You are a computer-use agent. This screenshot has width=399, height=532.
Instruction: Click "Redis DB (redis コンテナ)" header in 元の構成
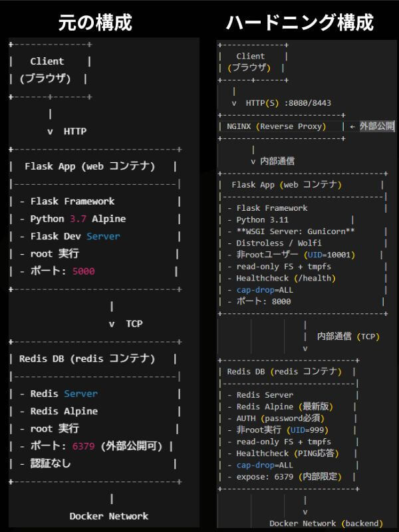[x=87, y=358]
